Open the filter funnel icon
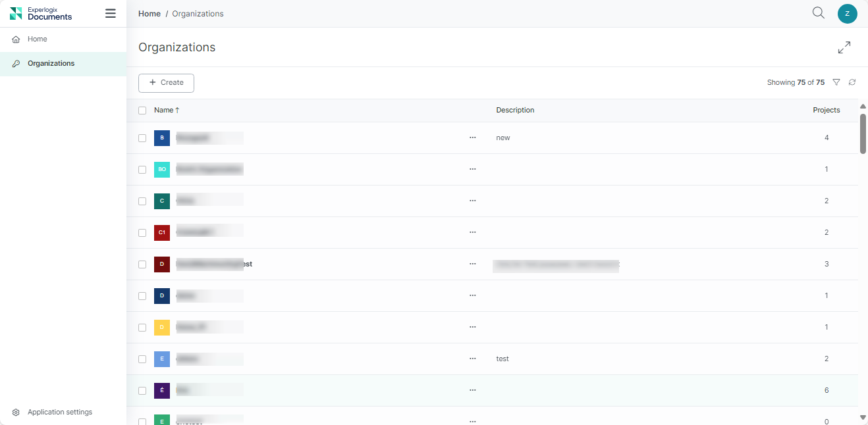The height and width of the screenshot is (425, 868). point(836,82)
